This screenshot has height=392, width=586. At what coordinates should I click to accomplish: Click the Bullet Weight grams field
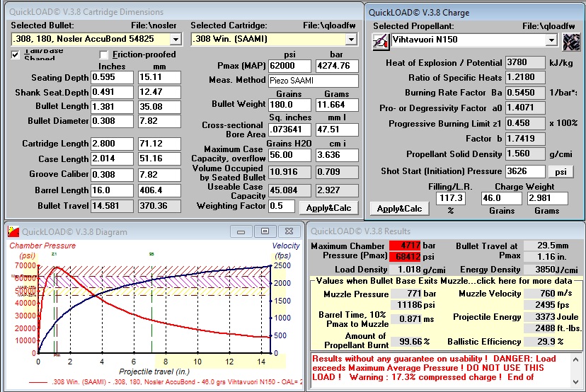337,105
